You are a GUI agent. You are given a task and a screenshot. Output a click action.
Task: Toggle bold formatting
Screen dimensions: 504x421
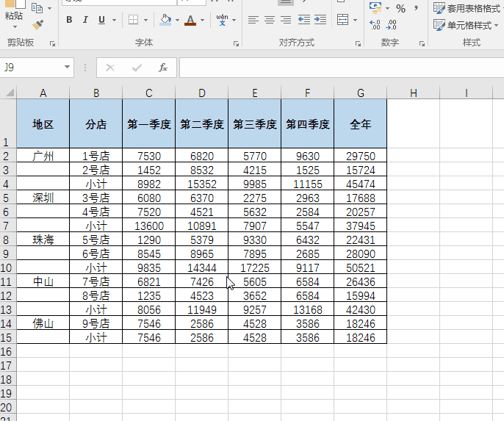tap(69, 20)
